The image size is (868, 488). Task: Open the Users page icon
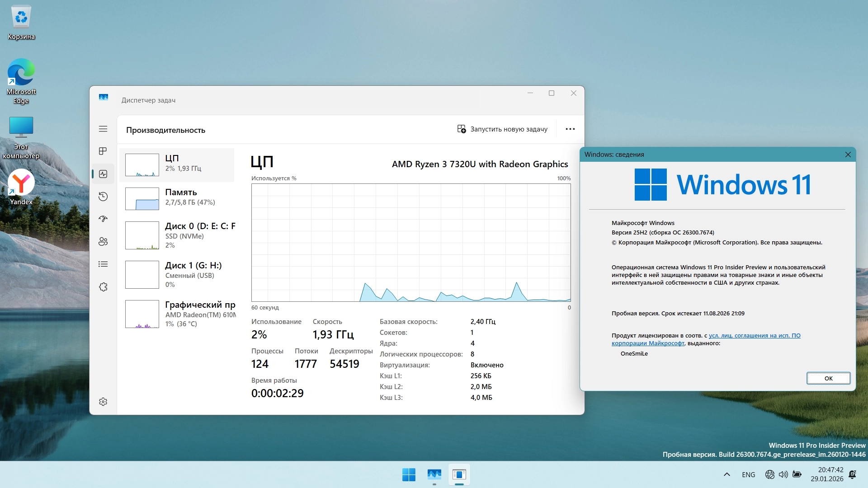tap(103, 242)
